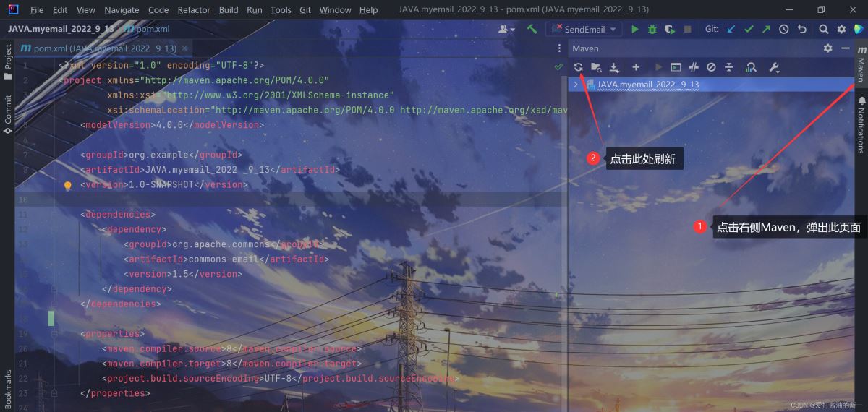This screenshot has height=412, width=868.
Task: Show Maven dependencies analyzer icon
Action: [x=751, y=67]
